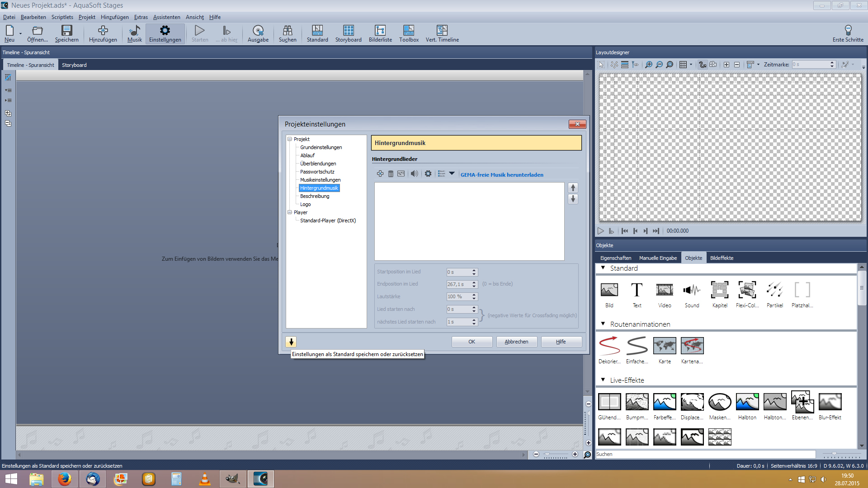Image resolution: width=868 pixels, height=488 pixels.
Task: Open the list options dropdown arrow above the song list
Action: [x=452, y=174]
